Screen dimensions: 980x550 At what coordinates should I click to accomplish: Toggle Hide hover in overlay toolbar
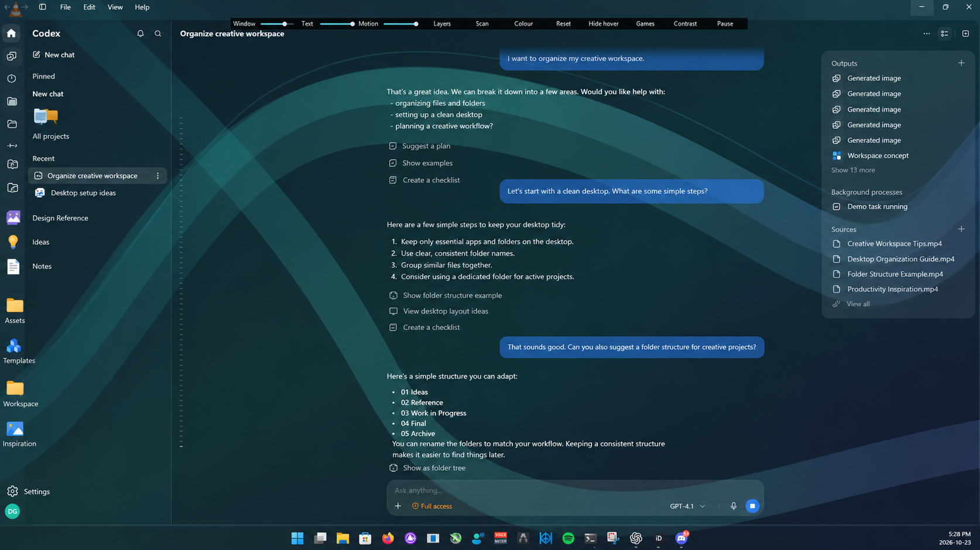click(604, 24)
